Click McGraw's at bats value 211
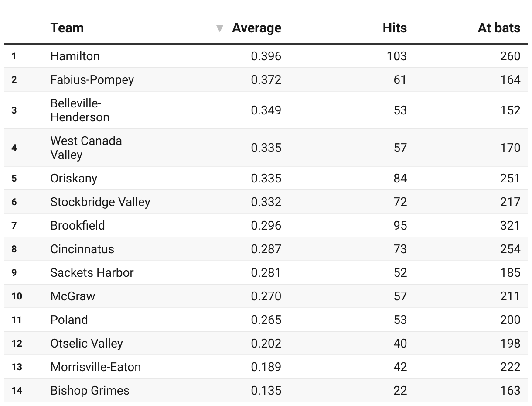532x406 pixels. coord(510,296)
